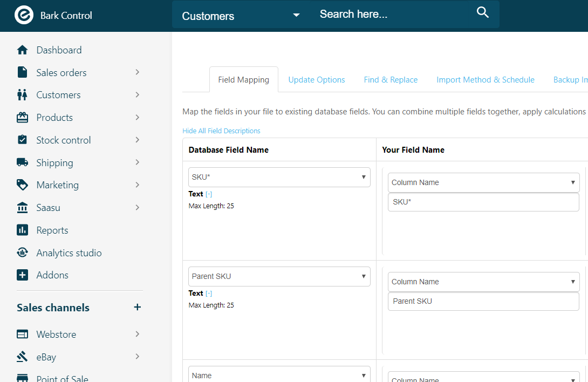Screen dimensions: 588x382
Task: Select the Analytics studio icon
Action: [23, 252]
